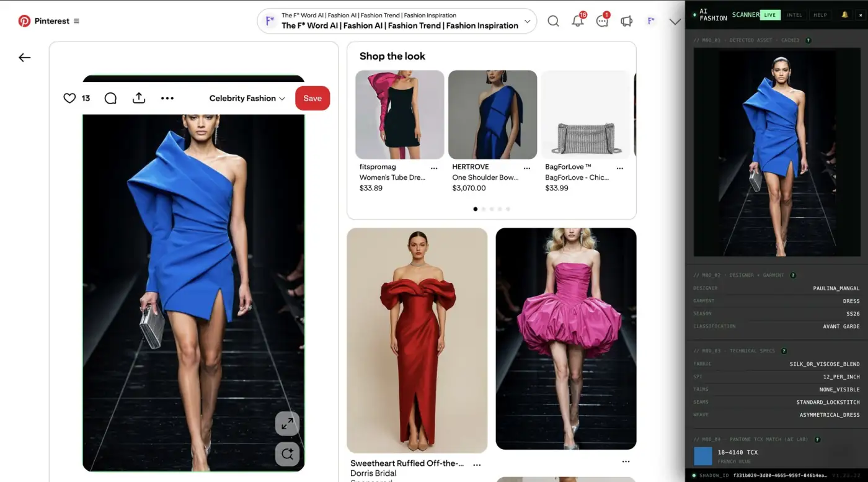
Task: Click the megaphone updates icon
Action: coord(627,21)
